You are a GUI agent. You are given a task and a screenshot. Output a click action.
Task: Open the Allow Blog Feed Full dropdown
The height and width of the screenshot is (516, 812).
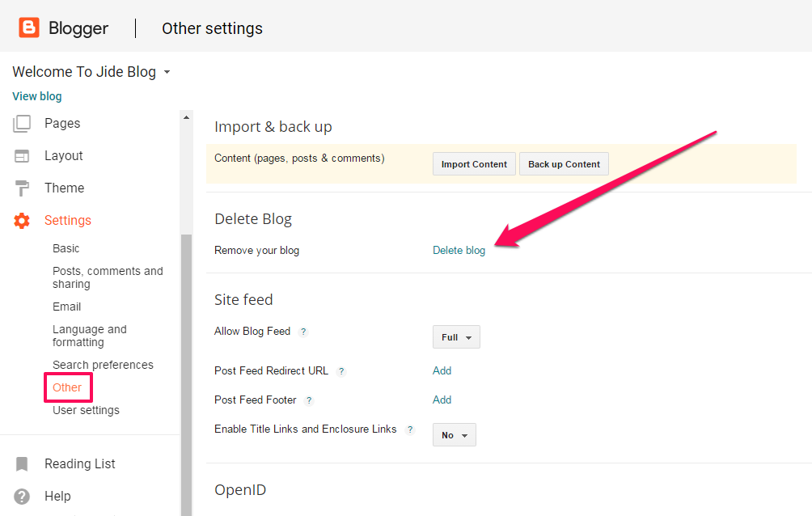click(x=456, y=337)
